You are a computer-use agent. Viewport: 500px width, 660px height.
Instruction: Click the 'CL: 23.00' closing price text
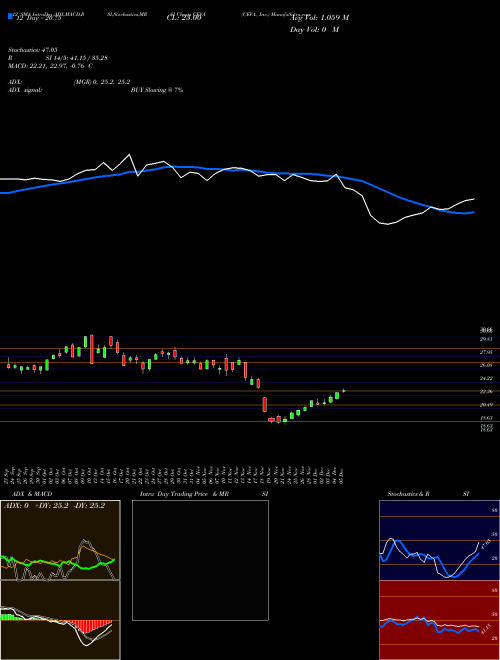[184, 18]
